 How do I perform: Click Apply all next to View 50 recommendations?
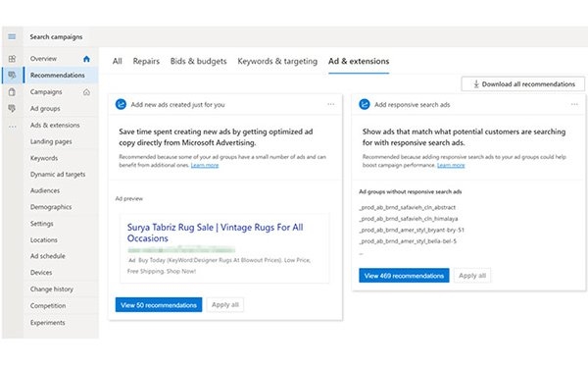pos(225,305)
